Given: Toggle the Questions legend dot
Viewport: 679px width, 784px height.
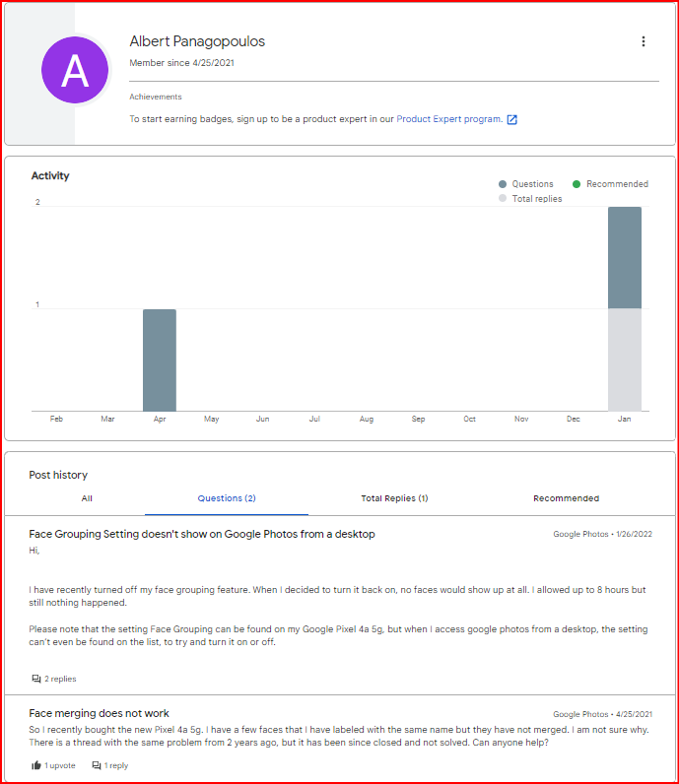Looking at the screenshot, I should 503,184.
